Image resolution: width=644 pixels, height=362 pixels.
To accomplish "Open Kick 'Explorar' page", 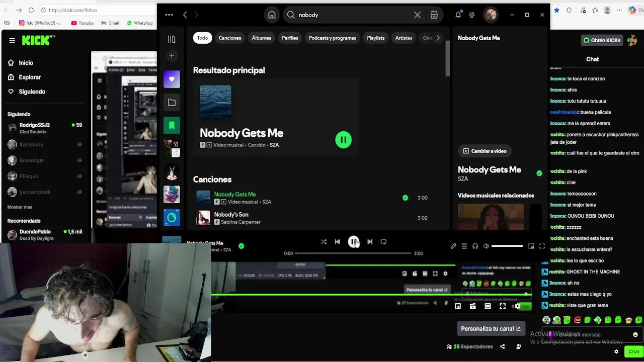I will tap(24, 77).
